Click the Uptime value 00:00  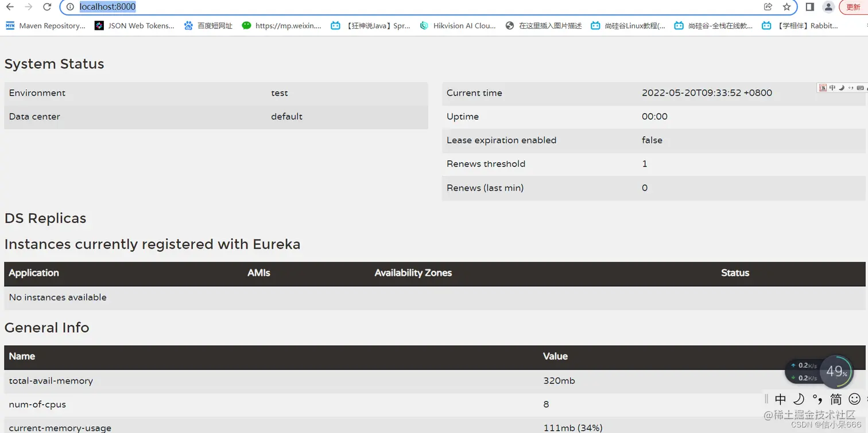654,117
